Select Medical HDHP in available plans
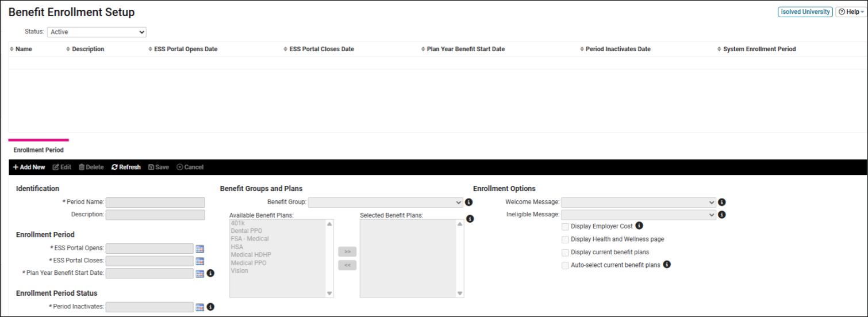The height and width of the screenshot is (317, 868). (251, 255)
